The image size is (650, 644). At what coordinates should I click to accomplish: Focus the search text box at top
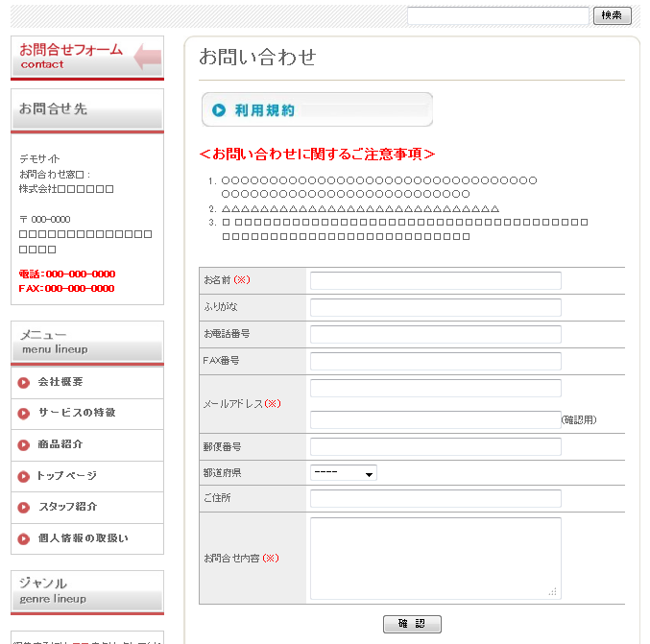497,15
